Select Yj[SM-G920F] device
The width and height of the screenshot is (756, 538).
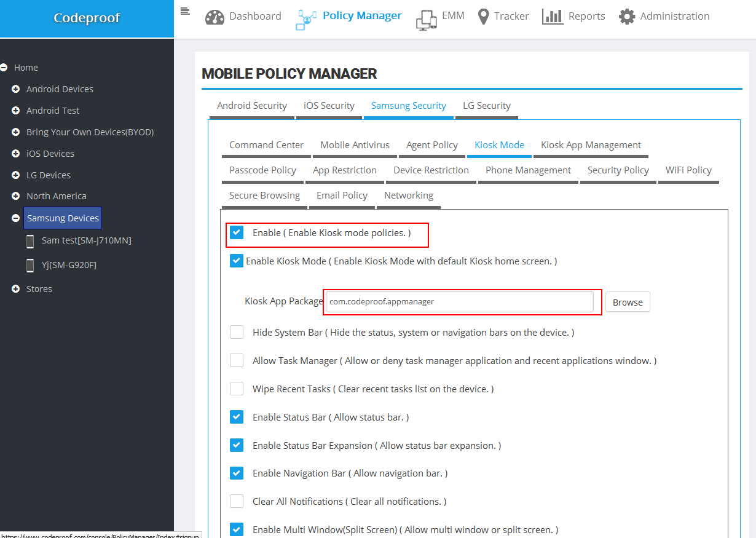click(69, 265)
